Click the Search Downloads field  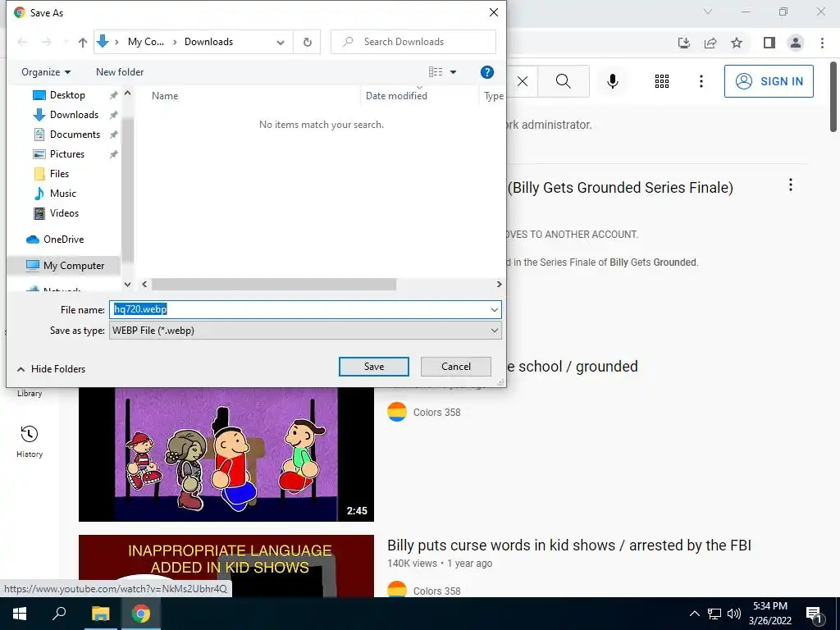(413, 42)
